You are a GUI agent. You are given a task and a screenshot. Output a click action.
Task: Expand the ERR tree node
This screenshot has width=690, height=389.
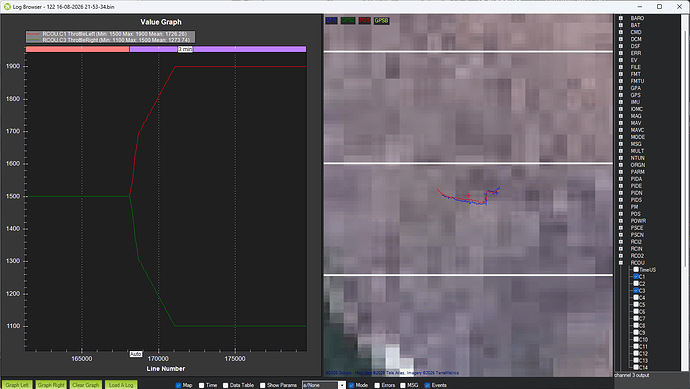(x=621, y=53)
